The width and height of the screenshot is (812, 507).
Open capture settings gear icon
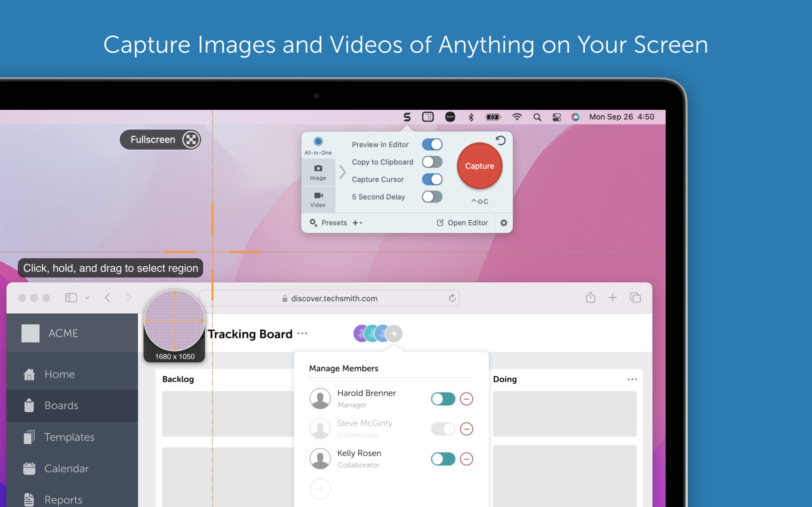(503, 223)
